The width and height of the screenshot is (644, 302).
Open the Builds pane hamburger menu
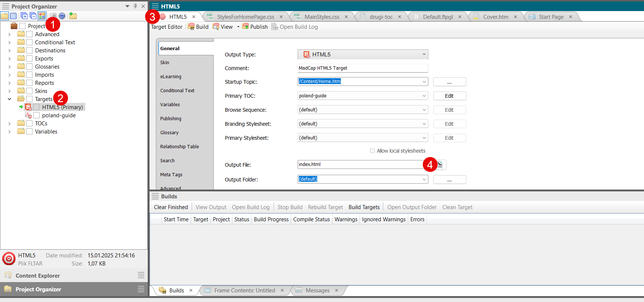(x=155, y=196)
